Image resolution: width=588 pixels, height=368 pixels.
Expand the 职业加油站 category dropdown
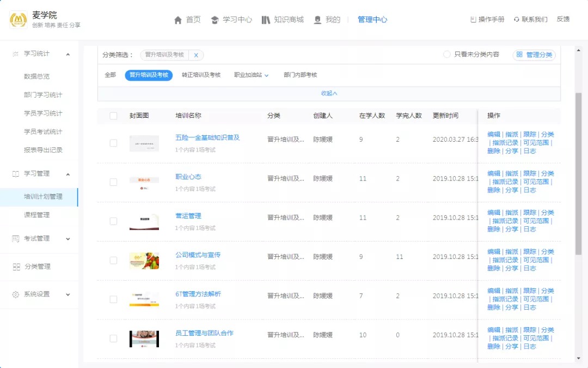(267, 75)
